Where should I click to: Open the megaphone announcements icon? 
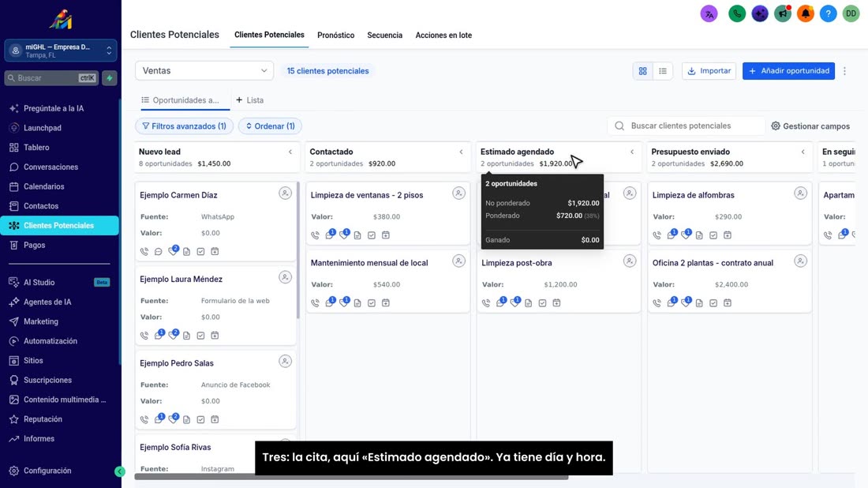pyautogui.click(x=783, y=14)
